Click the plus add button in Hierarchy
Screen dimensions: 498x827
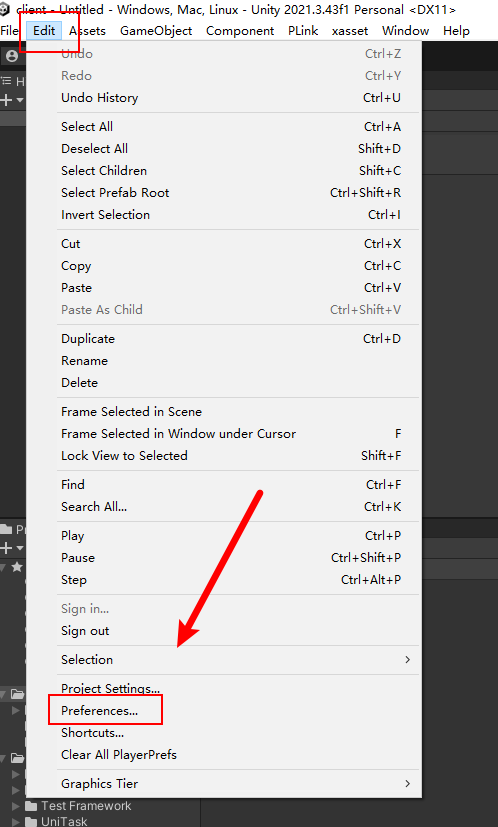click(x=6, y=100)
